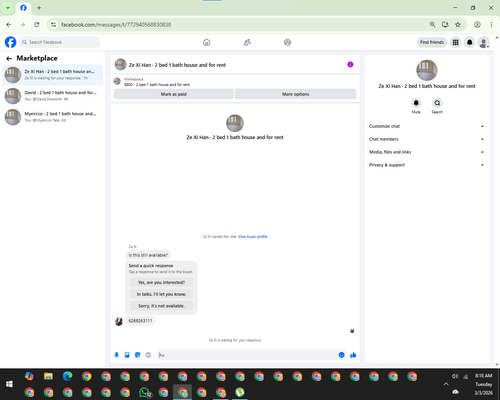Open the emoji picker in message box
This screenshot has width=500, height=400.
coord(341,355)
